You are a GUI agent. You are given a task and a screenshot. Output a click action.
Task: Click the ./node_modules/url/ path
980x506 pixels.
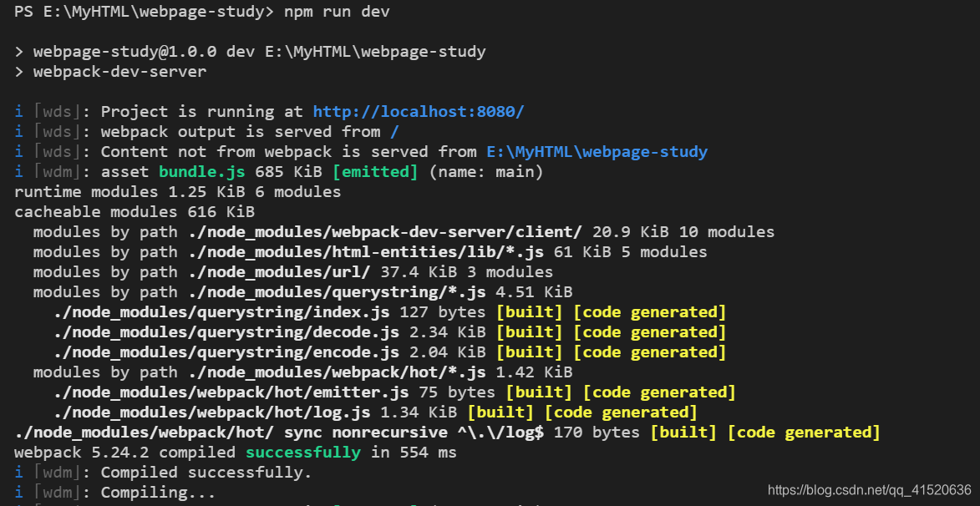coord(279,271)
